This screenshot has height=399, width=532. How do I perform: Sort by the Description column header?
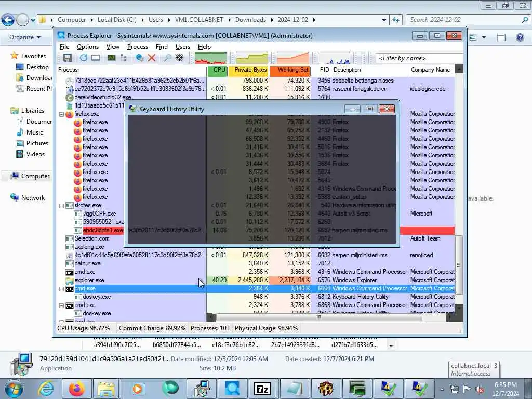point(370,70)
